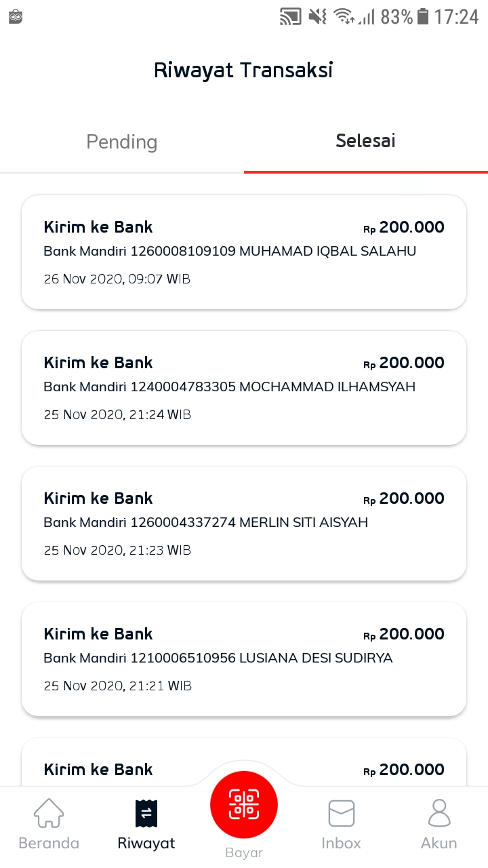The width and height of the screenshot is (488, 868).
Task: Open transfer to MOCHAMMAD ILHAMSYAH
Action: tap(244, 388)
